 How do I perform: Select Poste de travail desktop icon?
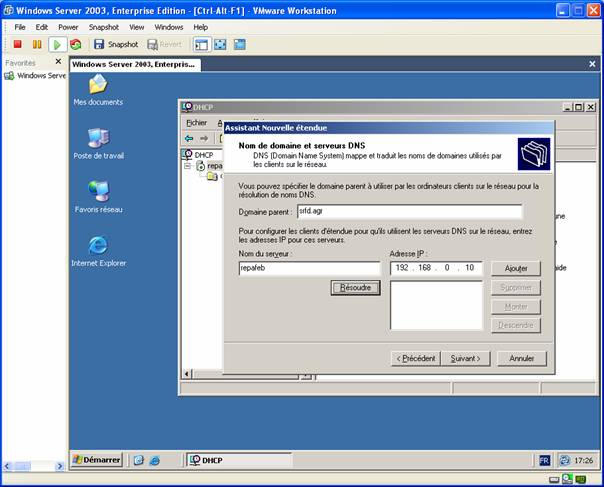tap(99, 144)
